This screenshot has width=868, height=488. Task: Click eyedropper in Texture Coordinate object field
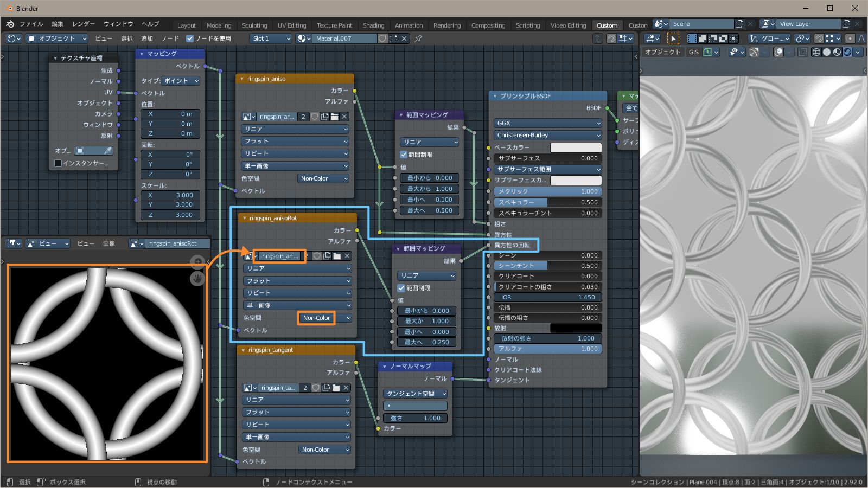[108, 150]
